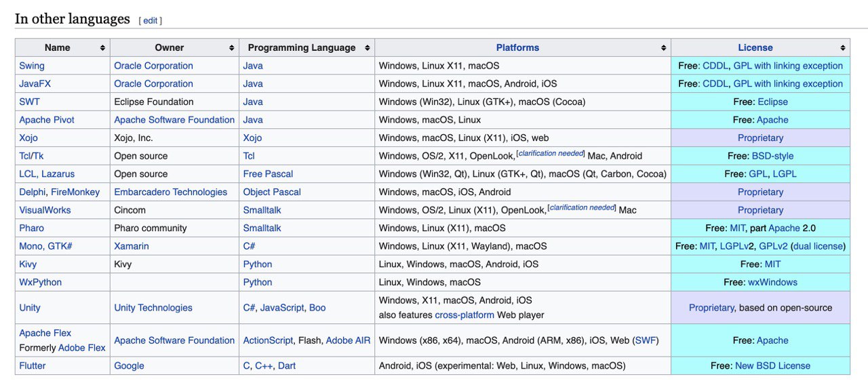Open the Pharo link
This screenshot has width=868, height=385.
click(x=31, y=228)
